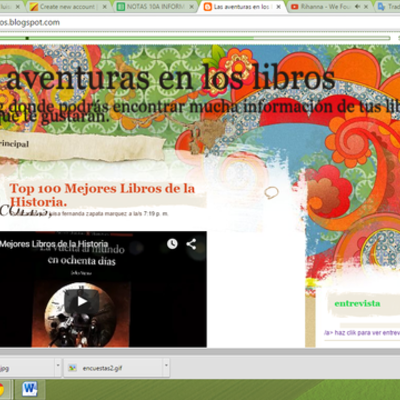The image size is (400, 400).
Task: Click the YouTube favicon on Rihanna tab
Action: (295, 7)
